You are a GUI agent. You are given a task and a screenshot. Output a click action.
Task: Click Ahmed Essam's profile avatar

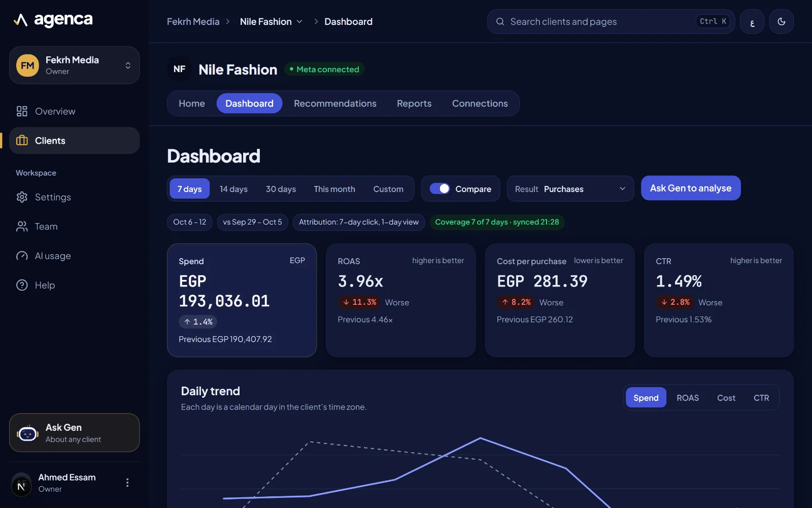(21, 485)
